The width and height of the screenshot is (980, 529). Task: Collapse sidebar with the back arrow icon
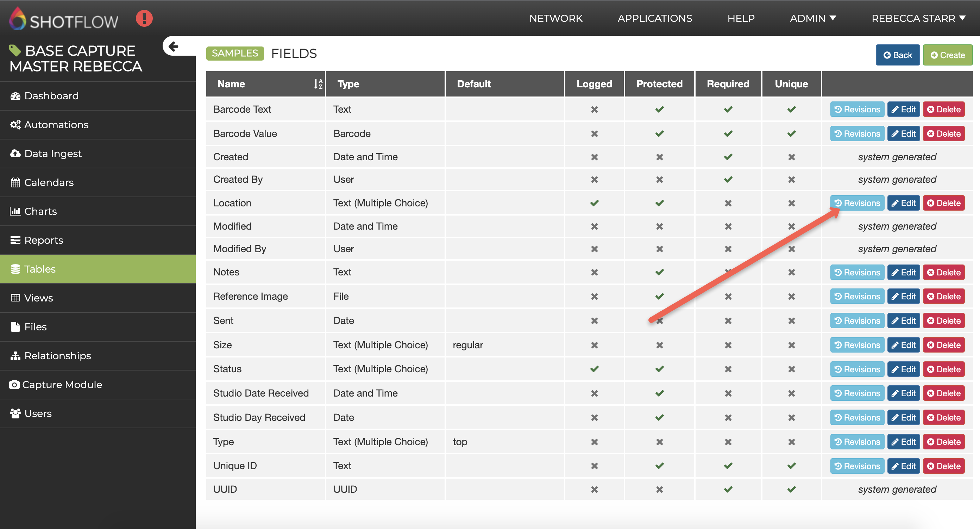point(174,46)
